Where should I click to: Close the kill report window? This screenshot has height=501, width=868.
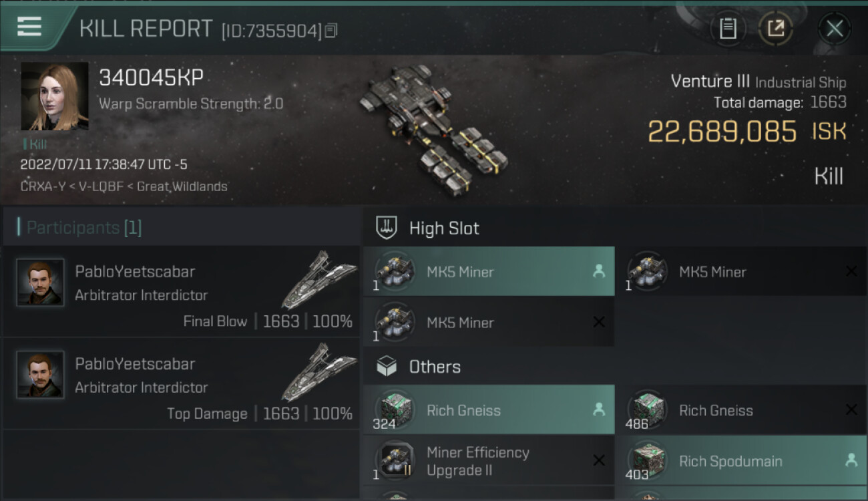tap(834, 29)
